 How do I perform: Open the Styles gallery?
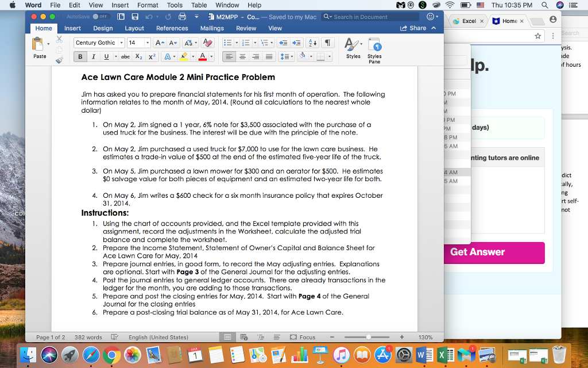[353, 49]
